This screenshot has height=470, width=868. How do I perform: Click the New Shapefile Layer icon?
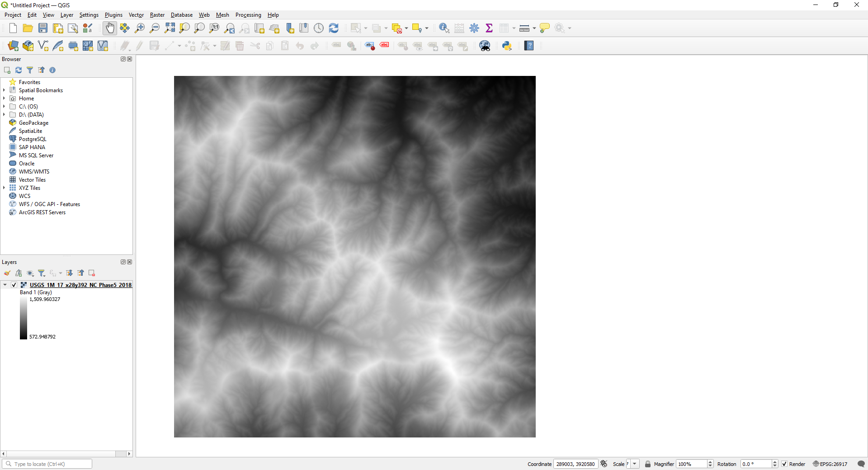point(43,46)
